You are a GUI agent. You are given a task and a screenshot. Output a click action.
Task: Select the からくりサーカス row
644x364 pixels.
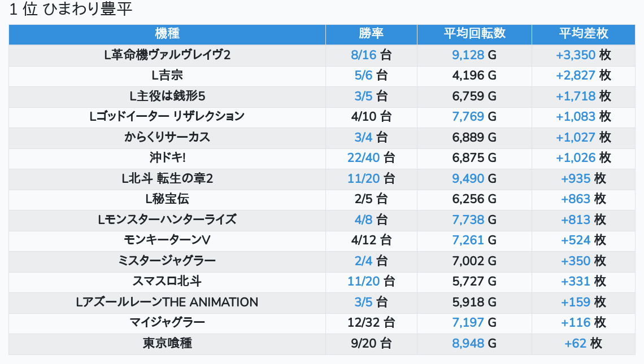pyautogui.click(x=167, y=137)
